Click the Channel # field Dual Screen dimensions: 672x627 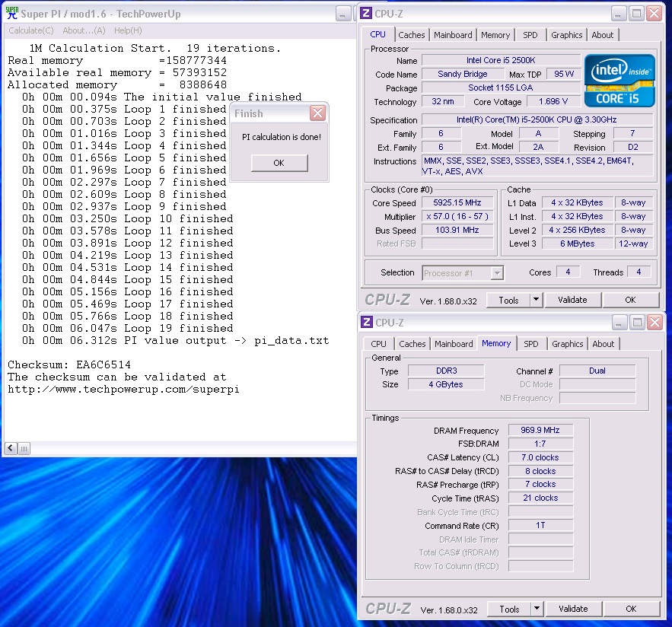click(597, 371)
